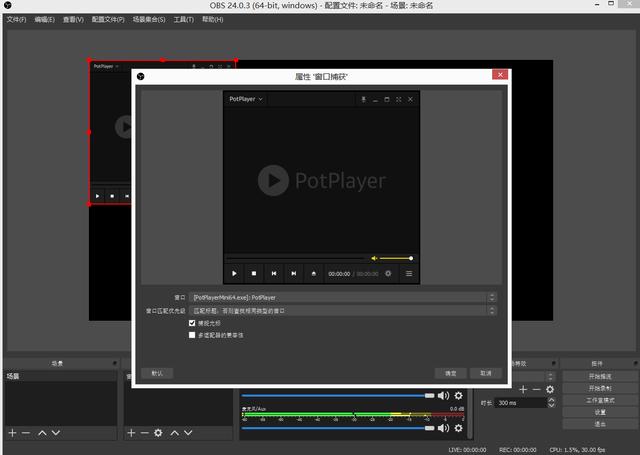Mute the desktop audio speaker icon
The width and height of the screenshot is (640, 455).
[444, 396]
